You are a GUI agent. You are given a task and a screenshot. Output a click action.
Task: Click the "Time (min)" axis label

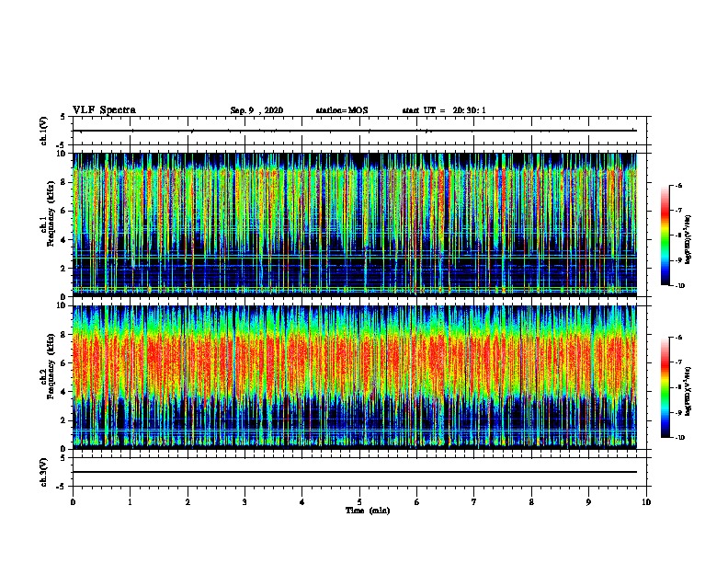[x=368, y=511]
